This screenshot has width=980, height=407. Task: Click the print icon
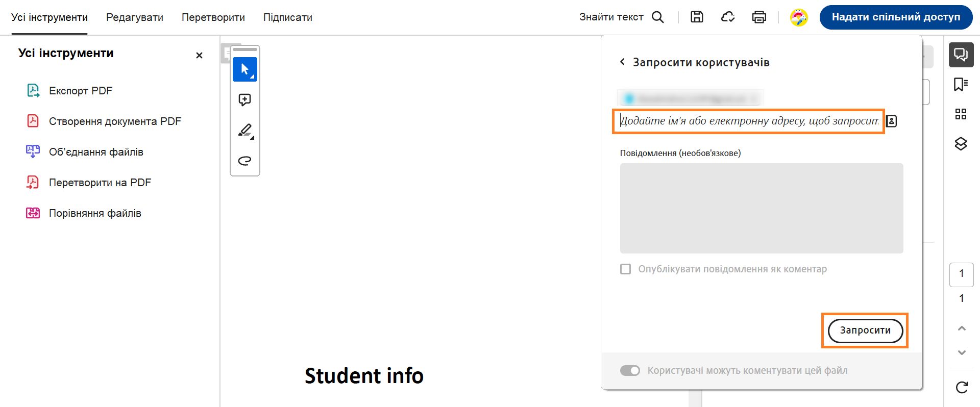pos(759,17)
